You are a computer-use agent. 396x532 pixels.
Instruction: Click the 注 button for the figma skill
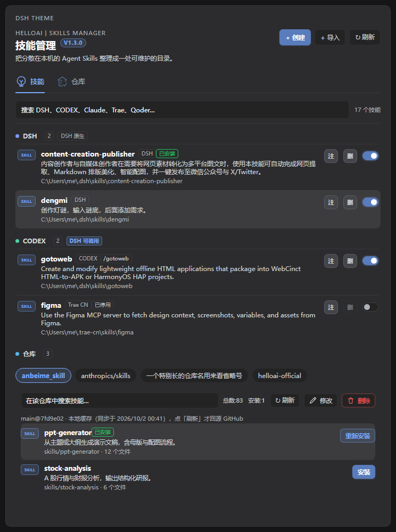pyautogui.click(x=331, y=307)
